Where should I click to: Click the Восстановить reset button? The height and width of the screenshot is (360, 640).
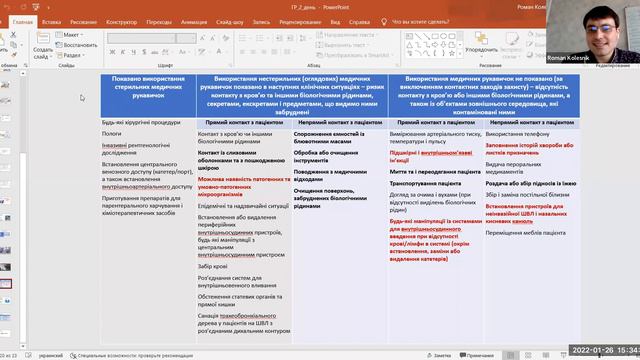77,45
